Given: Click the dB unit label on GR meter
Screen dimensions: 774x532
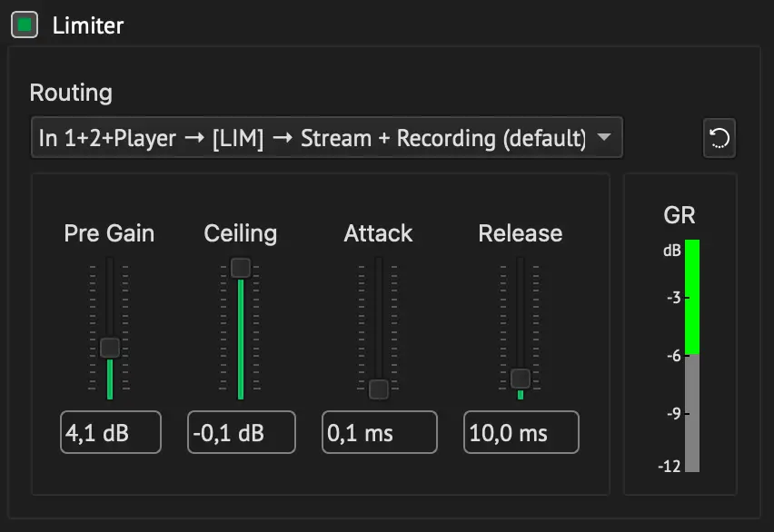Looking at the screenshot, I should [x=672, y=251].
